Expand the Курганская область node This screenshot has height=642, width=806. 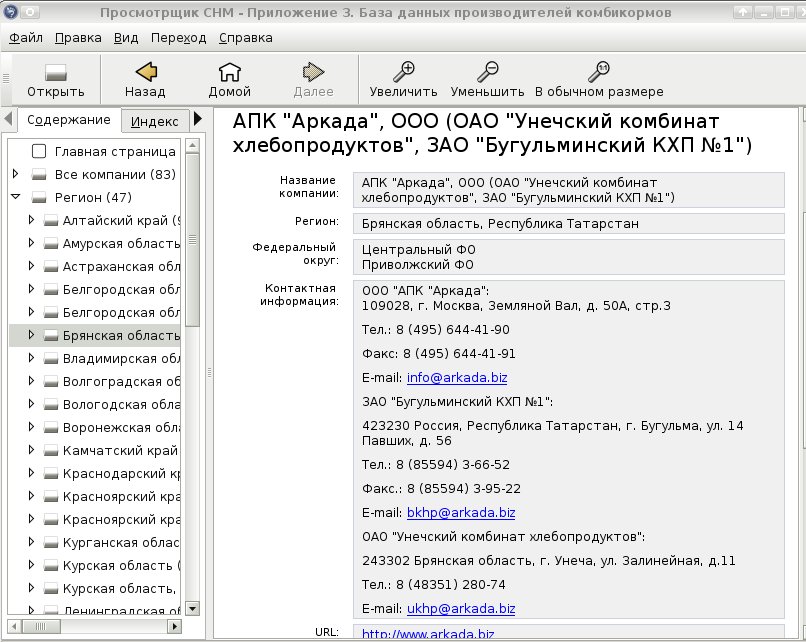click(x=31, y=542)
